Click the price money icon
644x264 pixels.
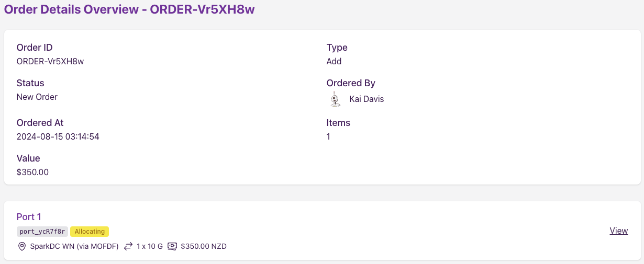coord(172,246)
